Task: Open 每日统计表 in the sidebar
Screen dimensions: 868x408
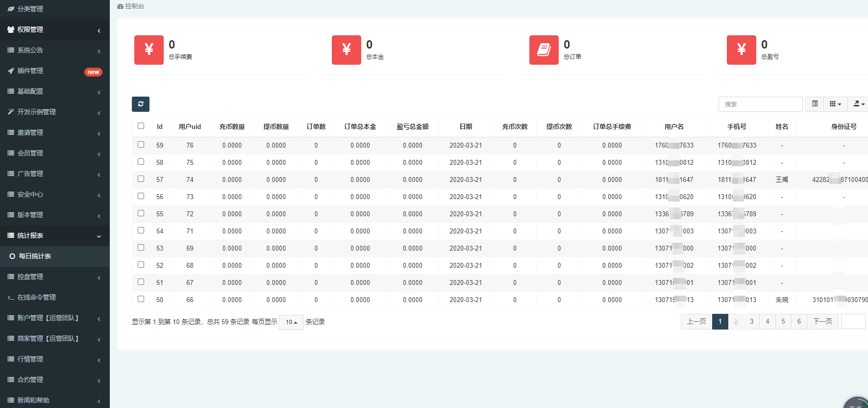Action: [35, 256]
